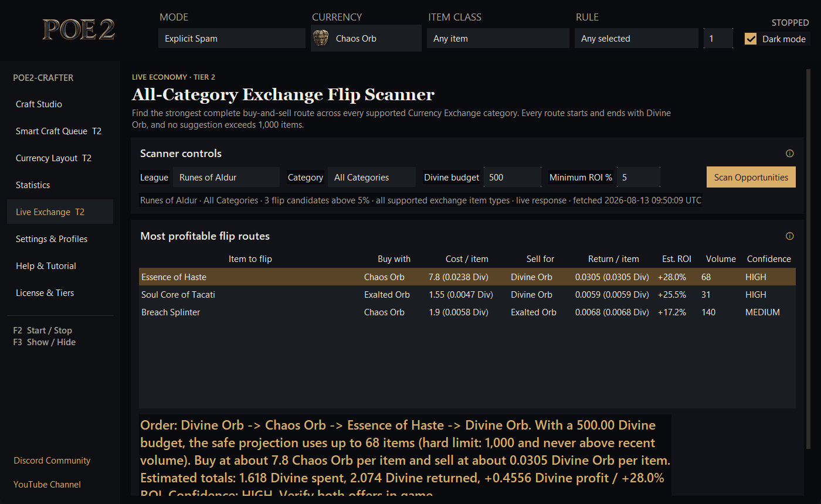This screenshot has height=504, width=821.
Task: Open the Rule dropdown showing Any selected
Action: pos(636,39)
